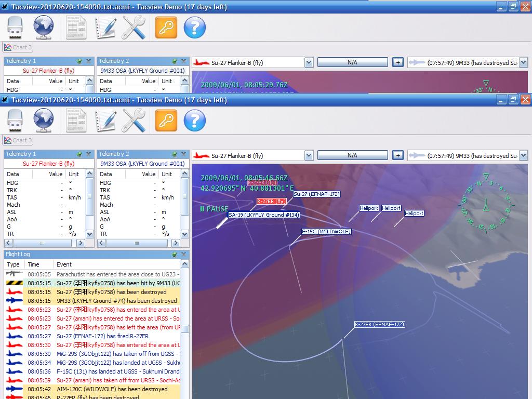Select the AIM-120C (WILDWOLF) has been destroyed row
The width and height of the screenshot is (532, 399).
click(94, 389)
